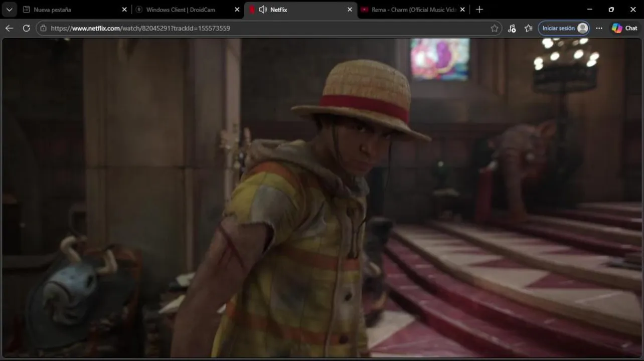Close the Windows Client DroidCam tab
Viewport: 644px width, 361px height.
click(237, 10)
